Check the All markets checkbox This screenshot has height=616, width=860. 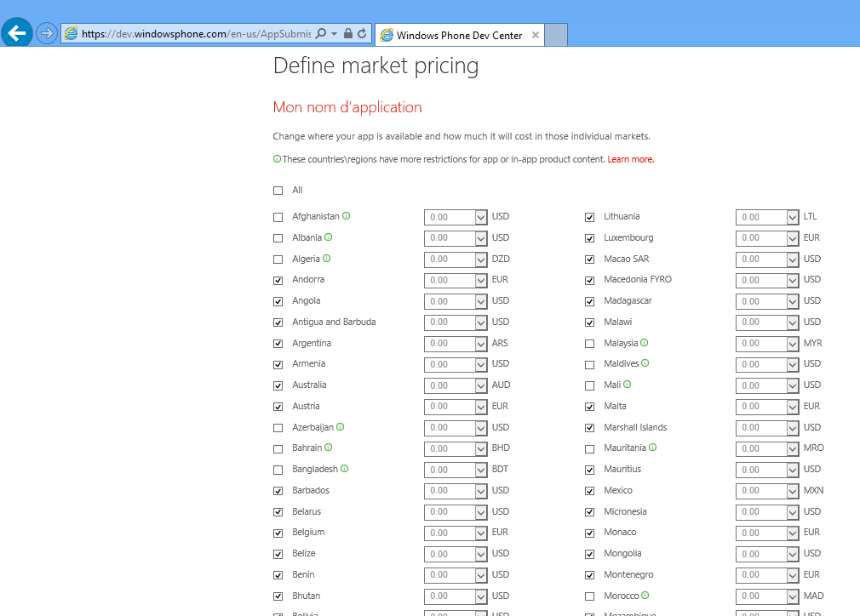click(278, 191)
